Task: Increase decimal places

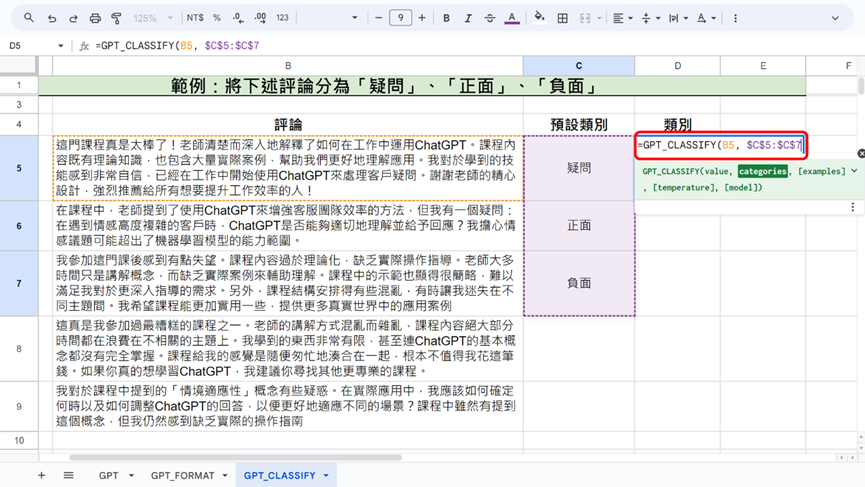Action: [260, 18]
